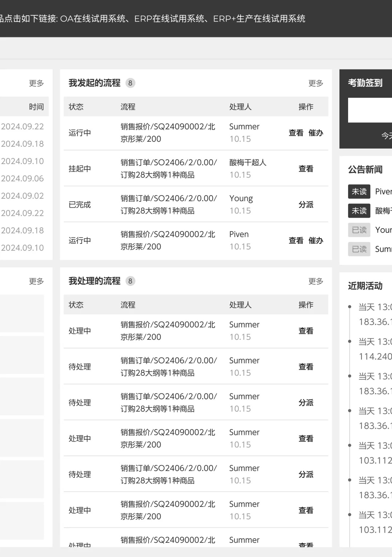Click 查看 in the Summer row of 我发起的流程
The width and height of the screenshot is (392, 557).
tap(296, 133)
